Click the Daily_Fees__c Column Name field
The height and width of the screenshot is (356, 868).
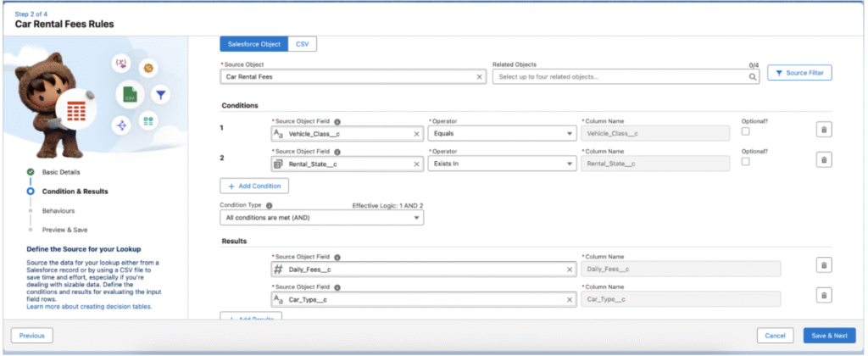coord(681,269)
